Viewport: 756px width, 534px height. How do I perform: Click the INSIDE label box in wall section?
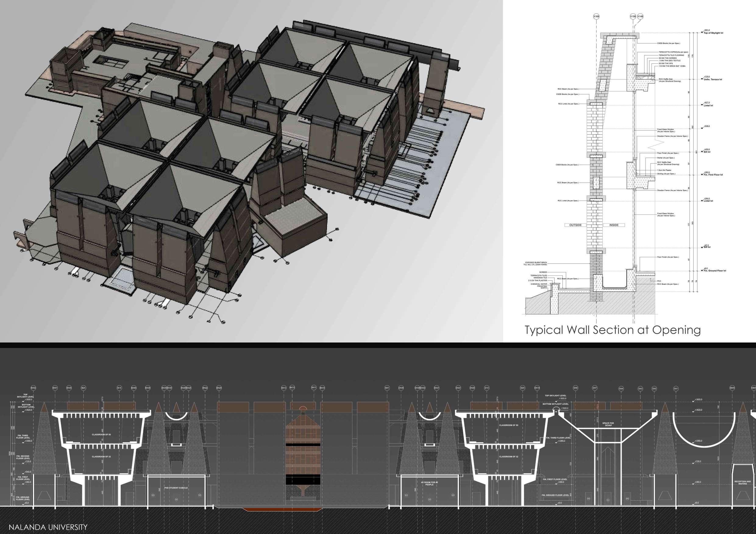pyautogui.click(x=614, y=225)
